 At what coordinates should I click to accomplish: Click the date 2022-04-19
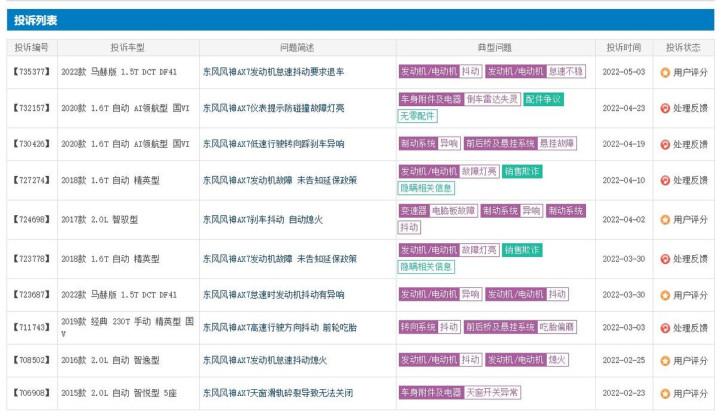pyautogui.click(x=624, y=144)
